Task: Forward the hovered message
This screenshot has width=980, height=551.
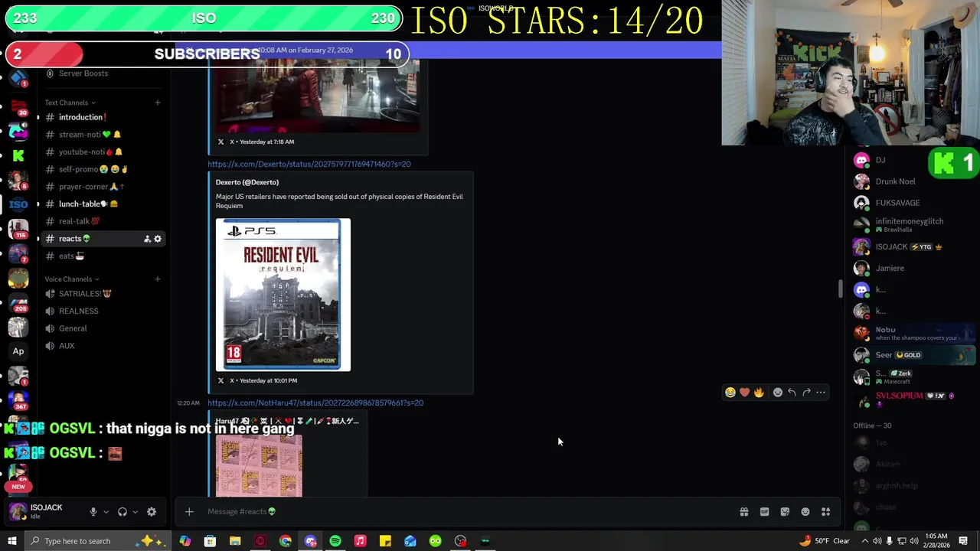Action: click(x=806, y=393)
